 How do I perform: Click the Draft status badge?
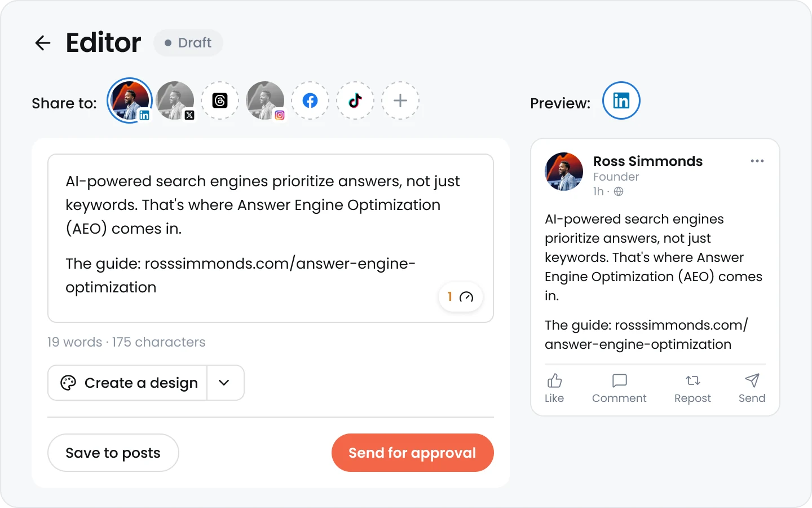pos(188,43)
